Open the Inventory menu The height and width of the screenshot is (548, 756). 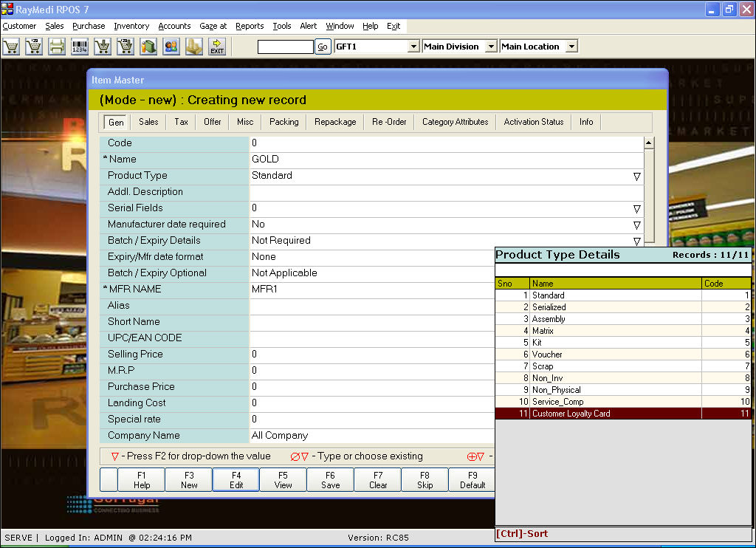click(131, 26)
